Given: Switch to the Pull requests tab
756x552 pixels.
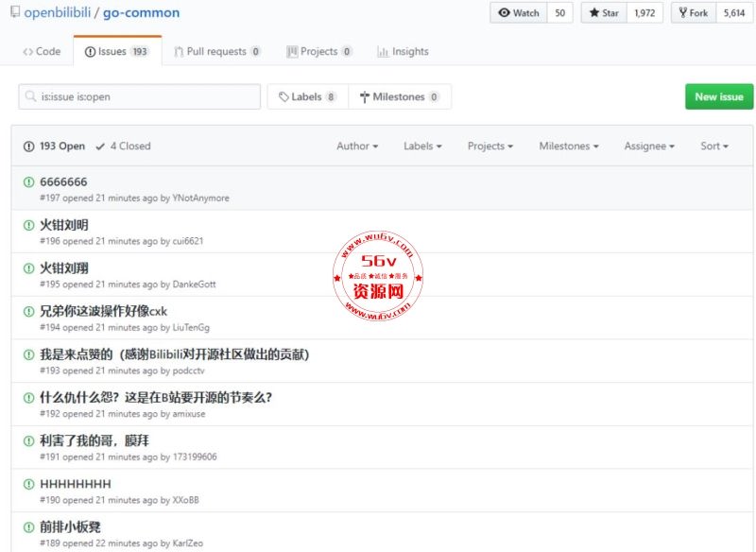Looking at the screenshot, I should (217, 52).
